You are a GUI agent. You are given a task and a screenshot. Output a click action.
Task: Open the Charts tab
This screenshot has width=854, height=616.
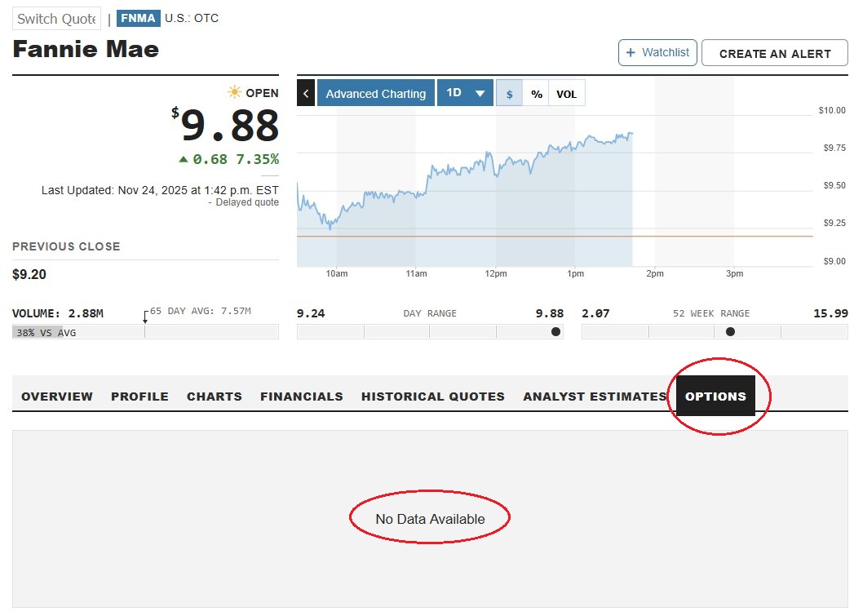[x=215, y=397]
